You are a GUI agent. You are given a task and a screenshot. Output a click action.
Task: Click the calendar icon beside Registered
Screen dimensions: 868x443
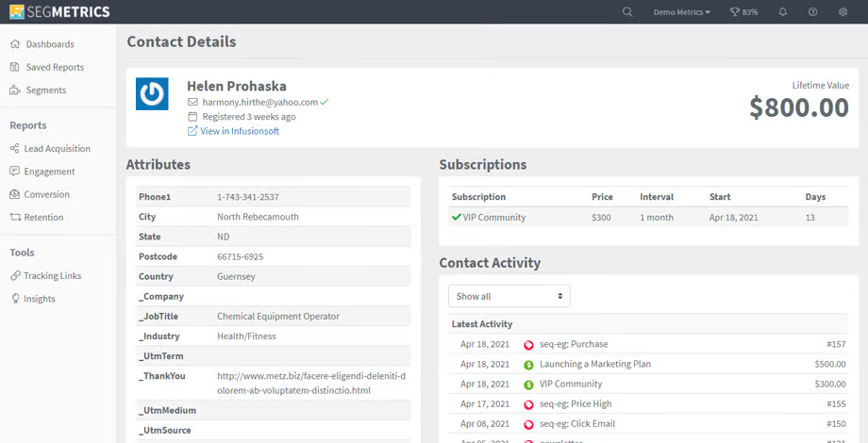192,117
